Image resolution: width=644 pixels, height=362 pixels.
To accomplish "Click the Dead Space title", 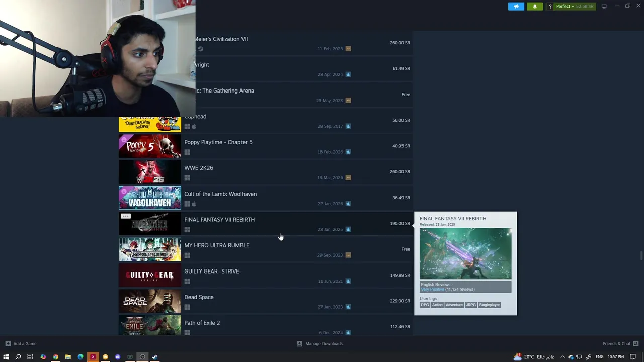I will click(199, 297).
